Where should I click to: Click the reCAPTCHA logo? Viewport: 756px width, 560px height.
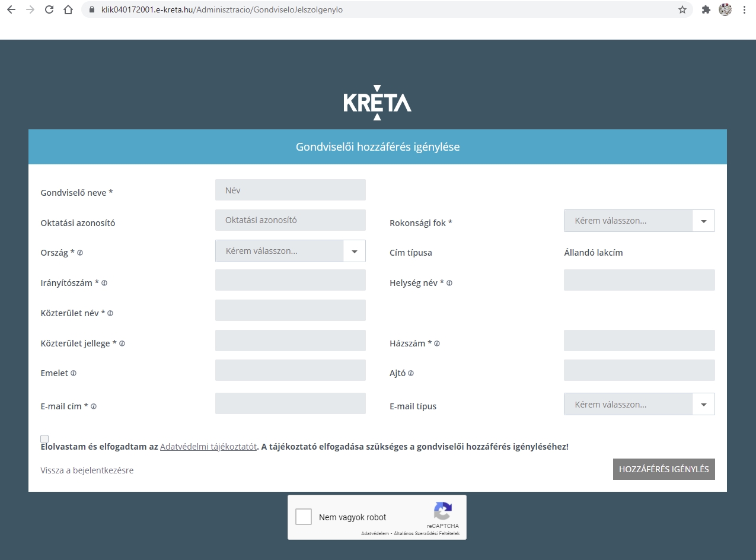[x=443, y=511]
